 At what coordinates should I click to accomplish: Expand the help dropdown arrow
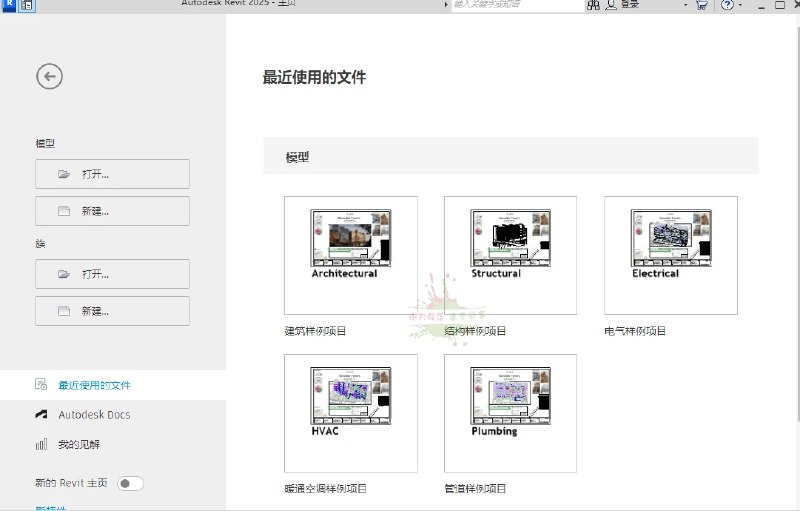tap(741, 5)
